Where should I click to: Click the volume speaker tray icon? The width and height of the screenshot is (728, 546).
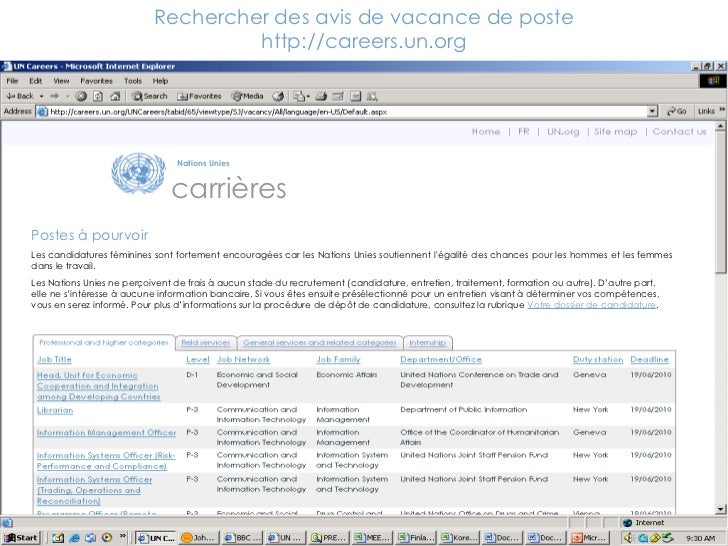click(x=628, y=538)
